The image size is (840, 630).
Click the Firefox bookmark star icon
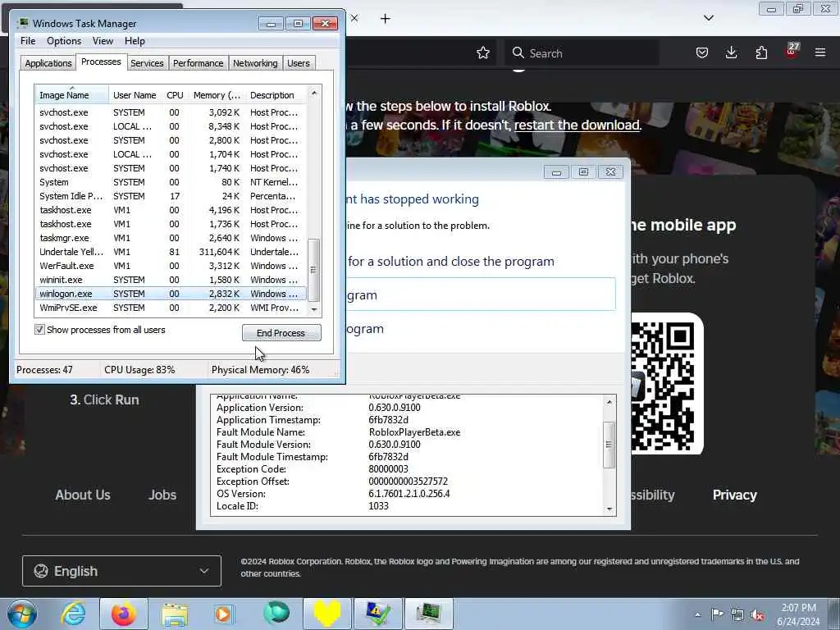pos(482,53)
